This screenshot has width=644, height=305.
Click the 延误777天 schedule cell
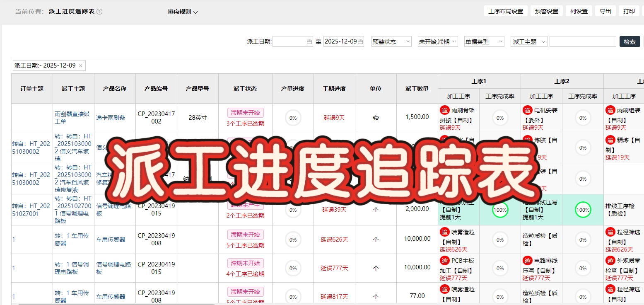pos(334,268)
